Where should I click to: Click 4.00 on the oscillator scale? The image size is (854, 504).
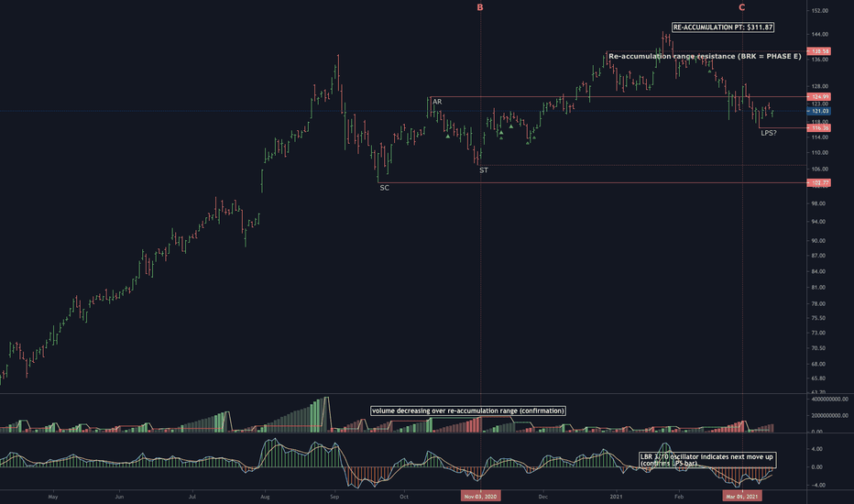pos(817,450)
